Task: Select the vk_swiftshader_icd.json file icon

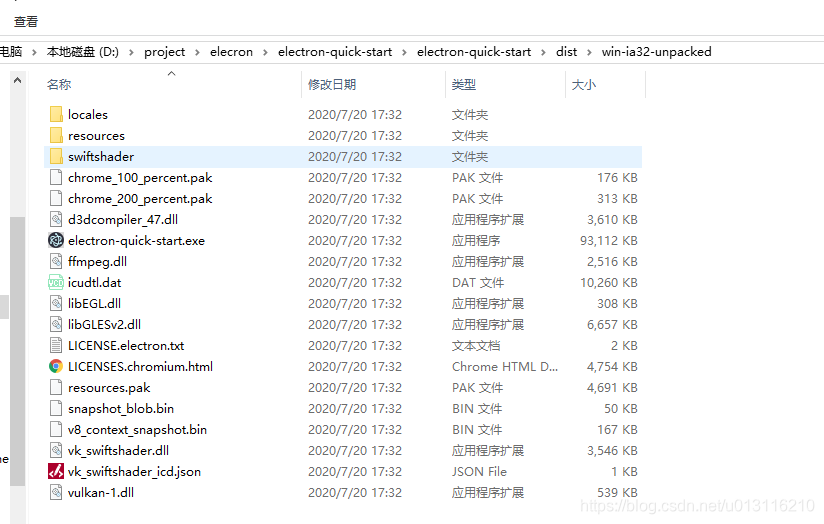Action: [x=56, y=471]
